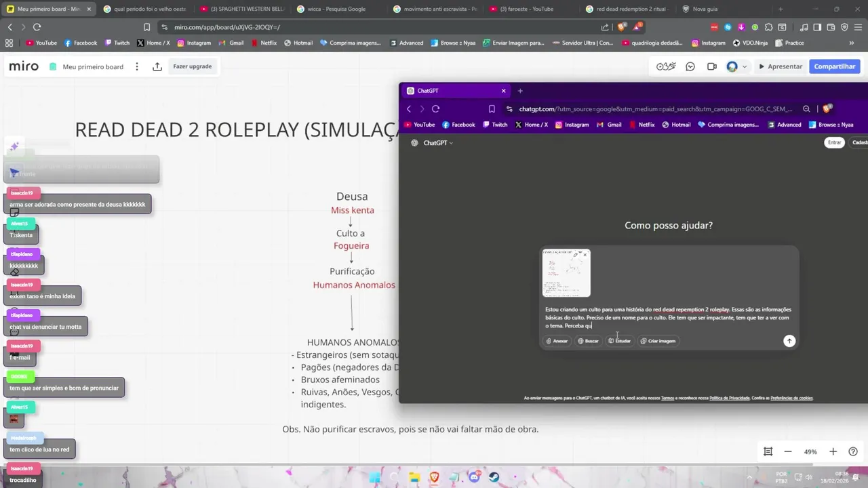Screen dimensions: 868x488
Task: Click the chatgpt.com address bar
Action: point(654,108)
